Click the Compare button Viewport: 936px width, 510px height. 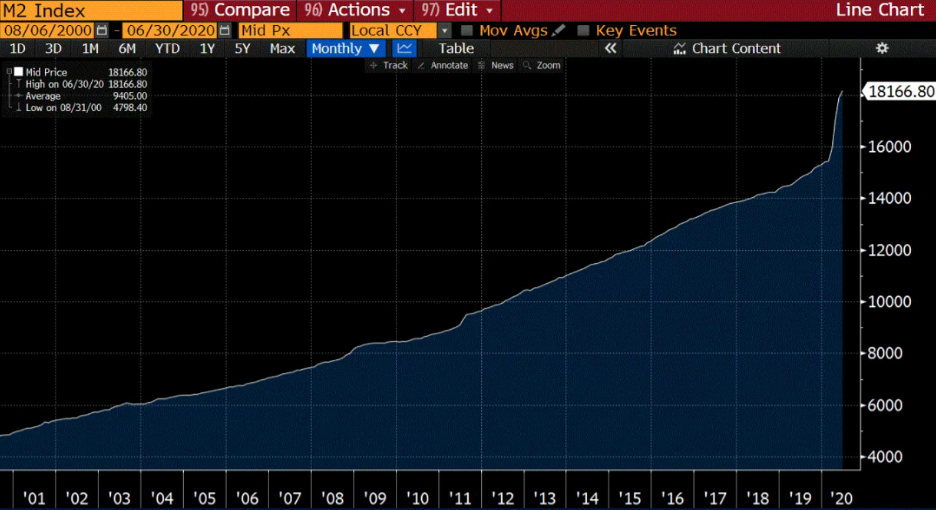point(241,10)
